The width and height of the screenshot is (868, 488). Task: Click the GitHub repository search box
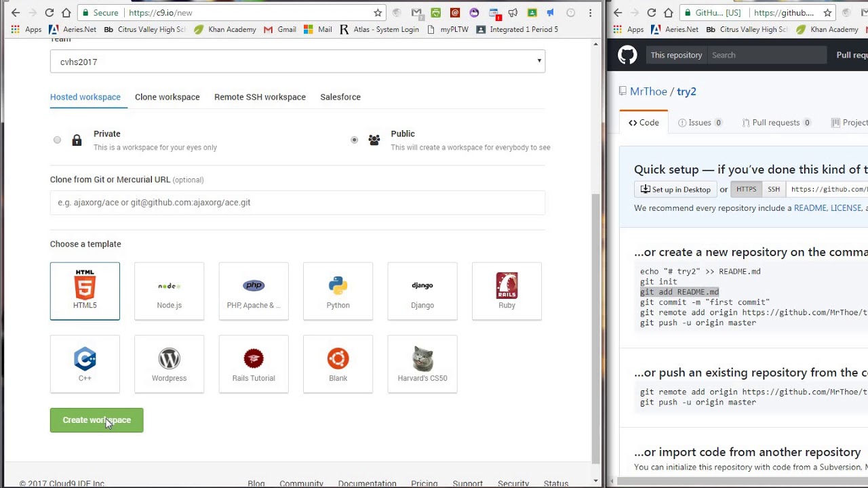point(766,55)
